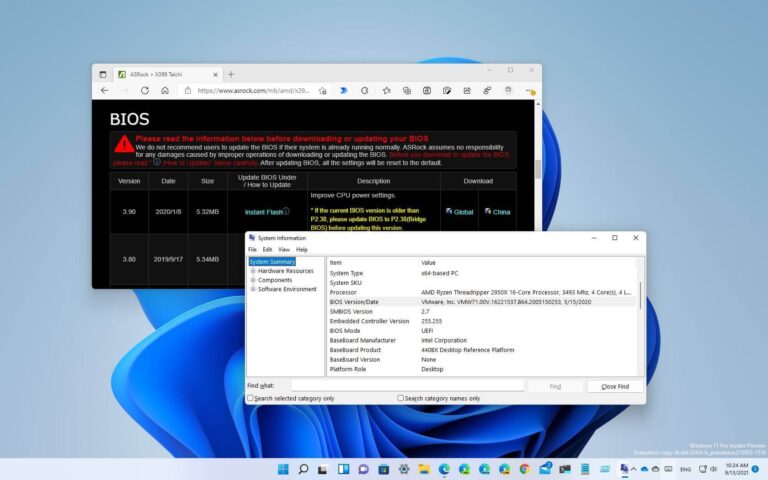Open Widgets from the taskbar
Viewport: 768px width, 480px height.
pyautogui.click(x=343, y=469)
